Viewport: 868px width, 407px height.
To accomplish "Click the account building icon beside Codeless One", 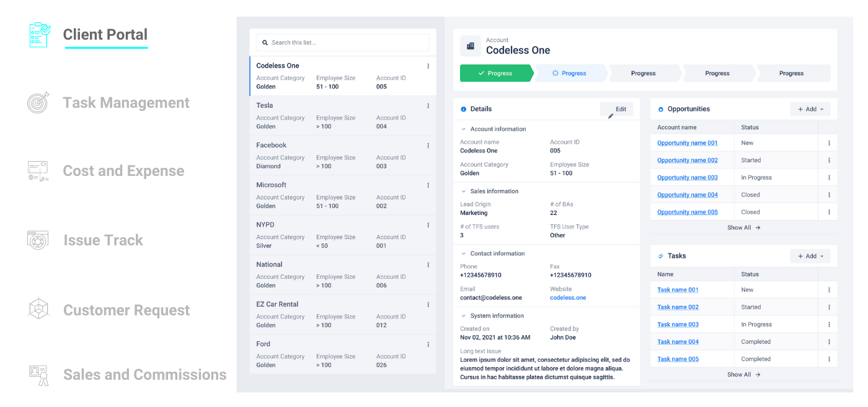I will tap(470, 46).
